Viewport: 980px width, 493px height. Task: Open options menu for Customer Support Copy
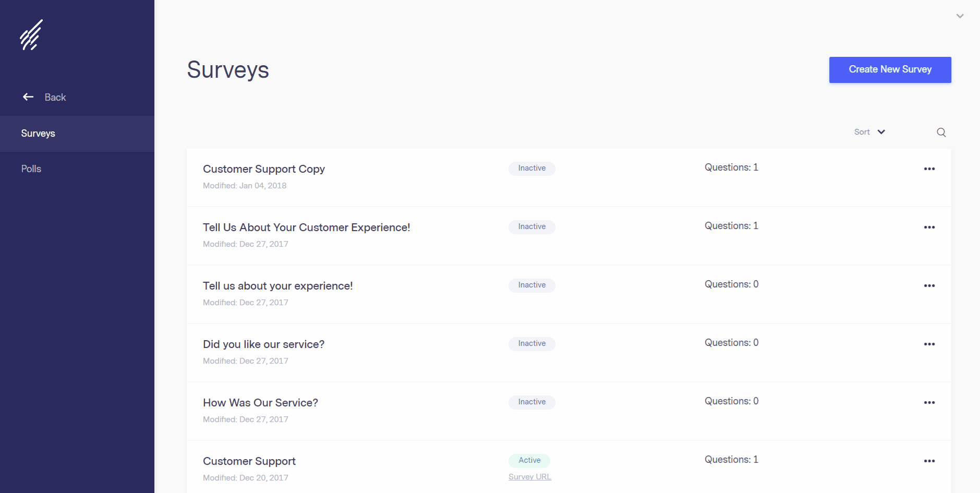(929, 169)
